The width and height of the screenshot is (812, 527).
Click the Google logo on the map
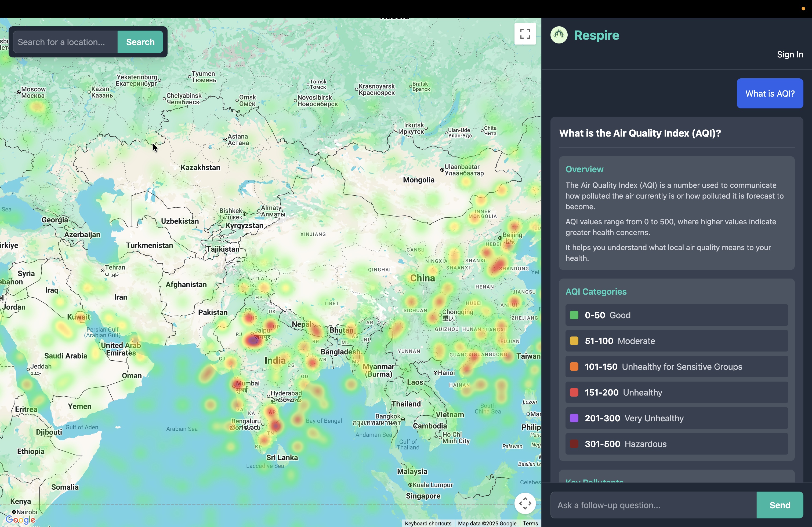[20, 519]
